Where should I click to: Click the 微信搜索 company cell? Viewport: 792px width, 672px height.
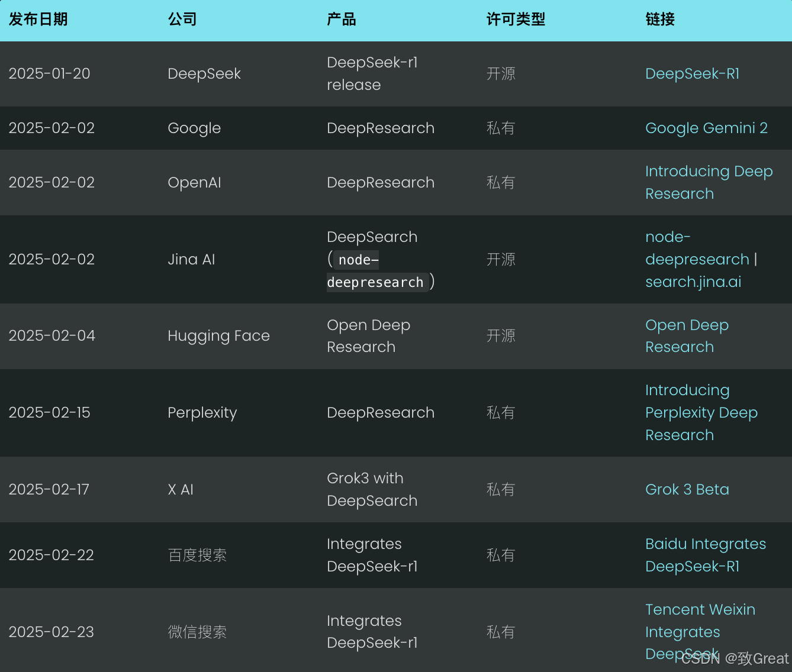tap(197, 632)
